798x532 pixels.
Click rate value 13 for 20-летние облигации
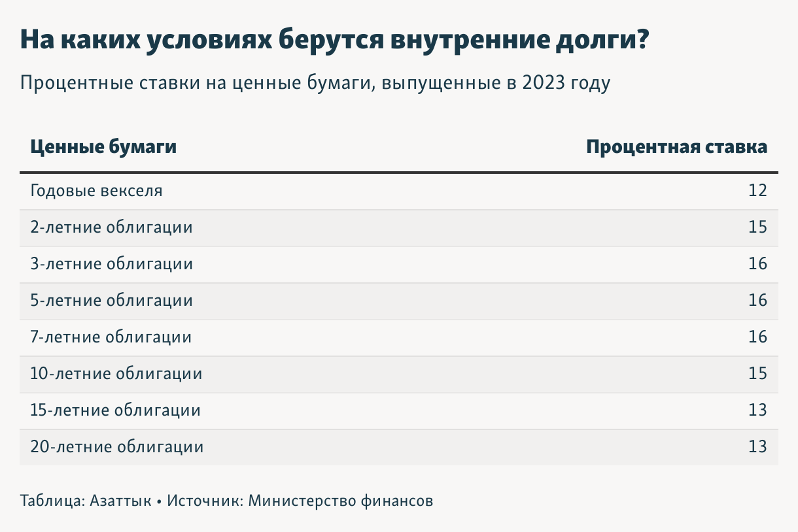pos(757,448)
